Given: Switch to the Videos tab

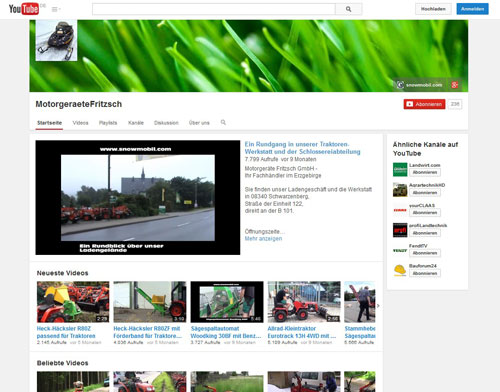Looking at the screenshot, I should [80, 123].
